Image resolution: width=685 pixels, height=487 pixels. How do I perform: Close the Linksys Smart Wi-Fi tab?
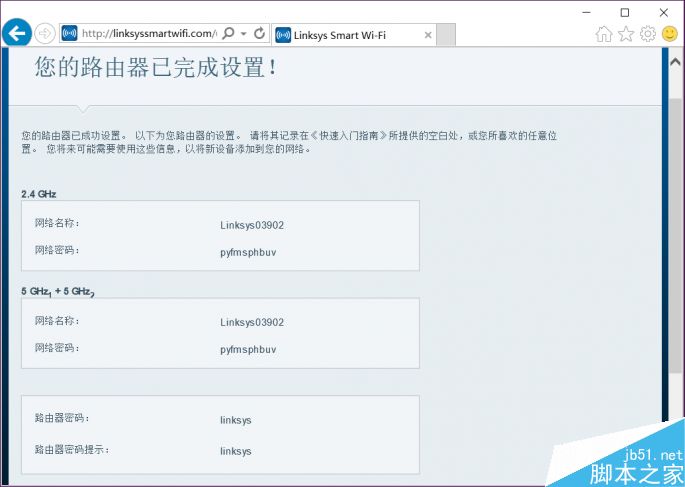(428, 35)
